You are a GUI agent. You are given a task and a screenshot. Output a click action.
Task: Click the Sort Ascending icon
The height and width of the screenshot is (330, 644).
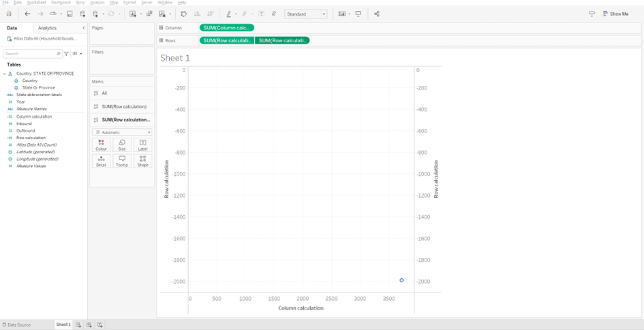point(197,14)
